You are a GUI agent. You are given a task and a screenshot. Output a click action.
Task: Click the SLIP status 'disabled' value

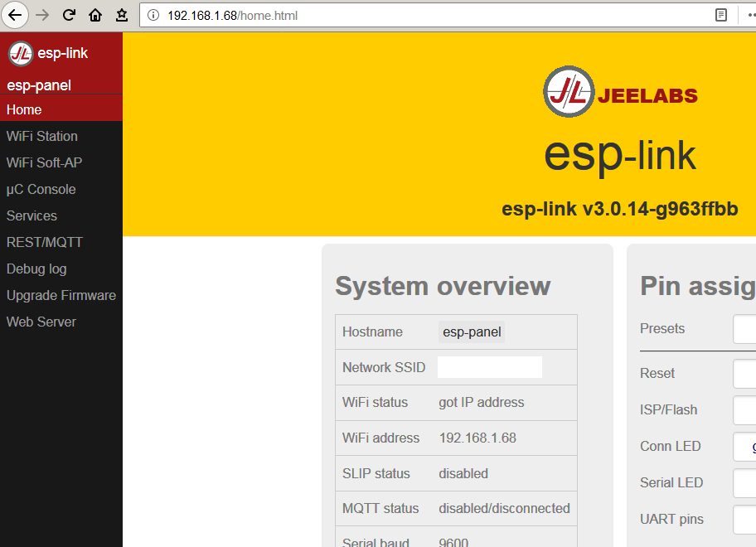coord(463,473)
